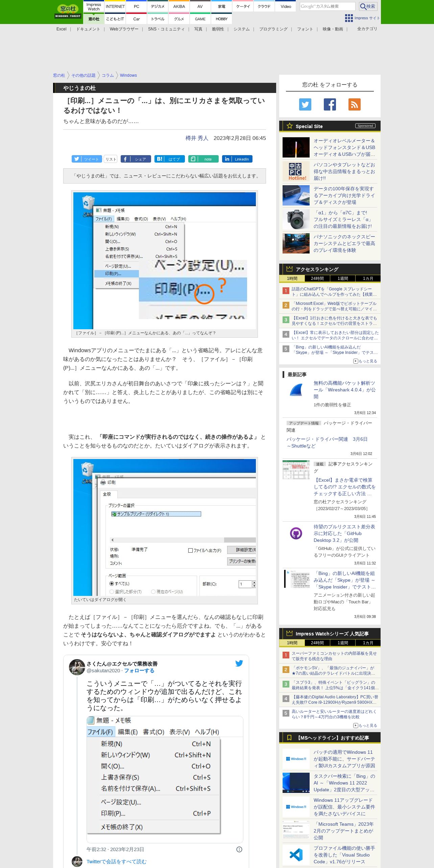Open the Twitter follow icon
The width and height of the screenshot is (434, 868).
pos(305,104)
